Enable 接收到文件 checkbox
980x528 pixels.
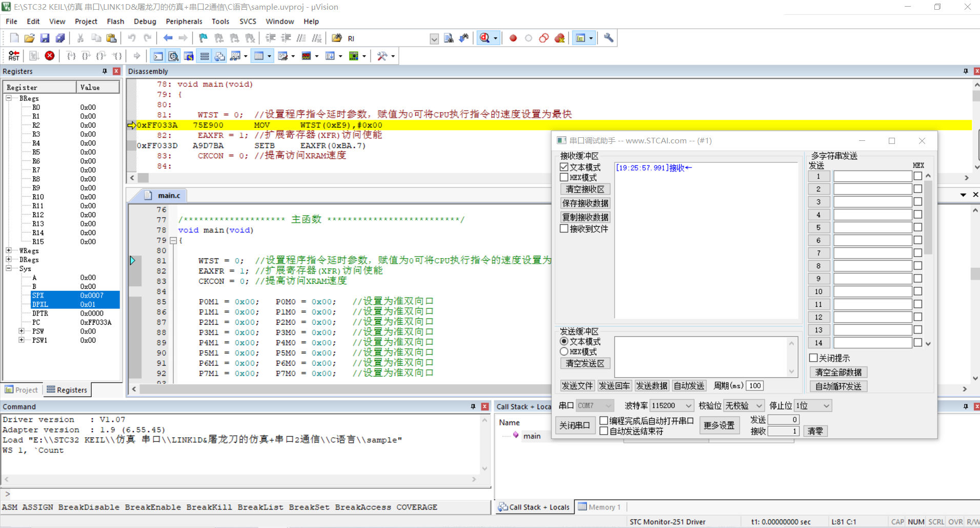pyautogui.click(x=564, y=228)
